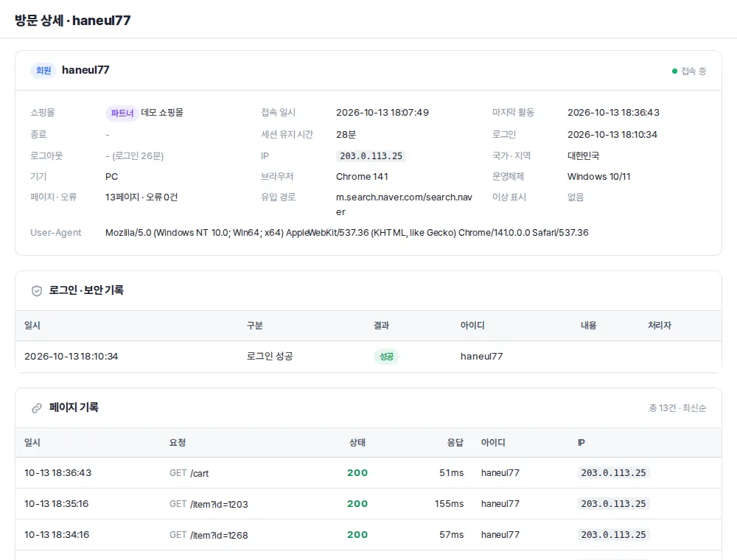Click the 총 13건 · 최신순 label

[678, 407]
